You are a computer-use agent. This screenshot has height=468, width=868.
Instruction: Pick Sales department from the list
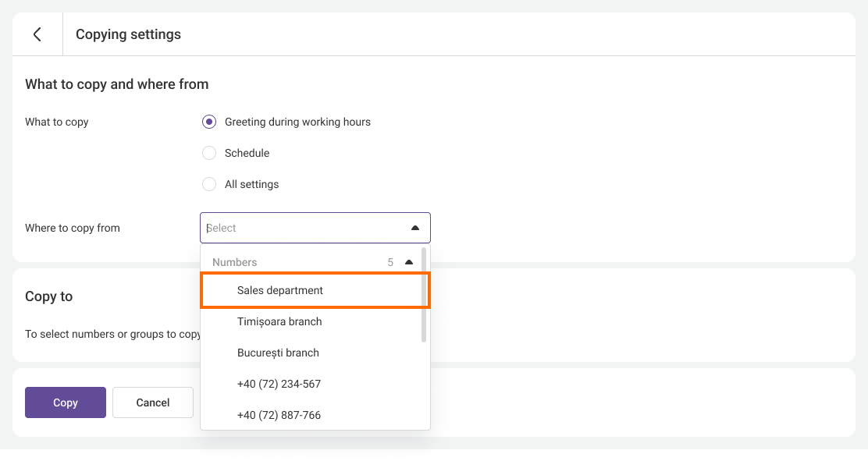pyautogui.click(x=280, y=290)
